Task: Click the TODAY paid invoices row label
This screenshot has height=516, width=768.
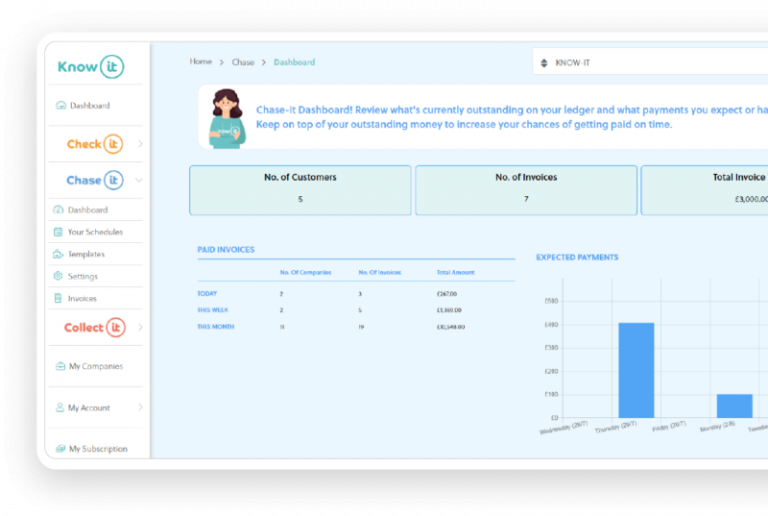Action: click(x=207, y=293)
